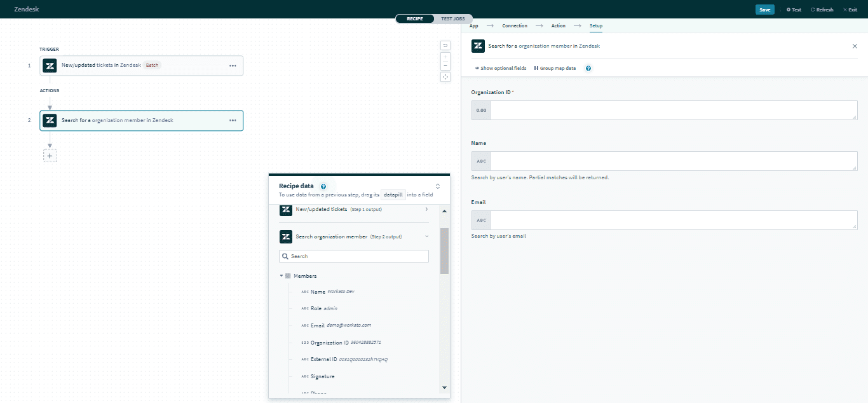Collapse the Members tree in Recipe data
This screenshot has width=868, height=403.
click(x=281, y=275)
